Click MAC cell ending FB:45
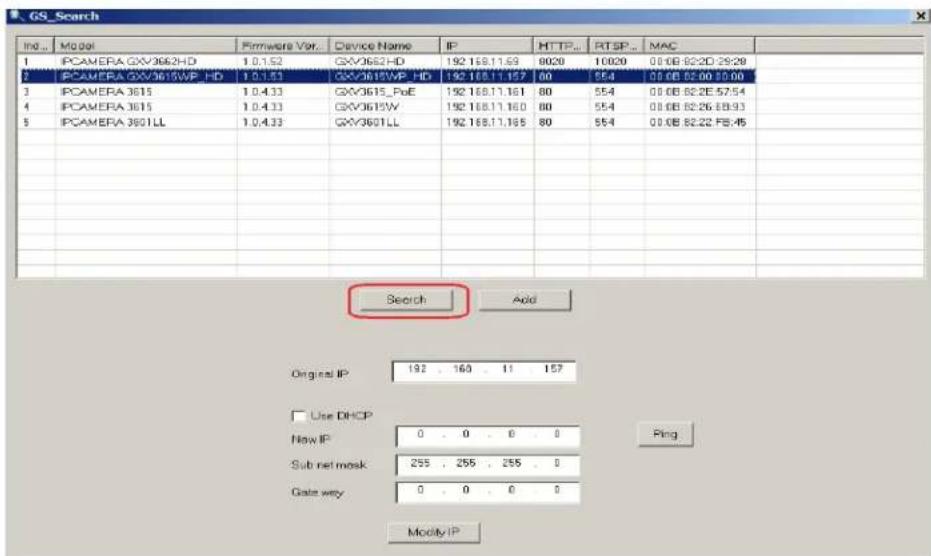 [697, 122]
